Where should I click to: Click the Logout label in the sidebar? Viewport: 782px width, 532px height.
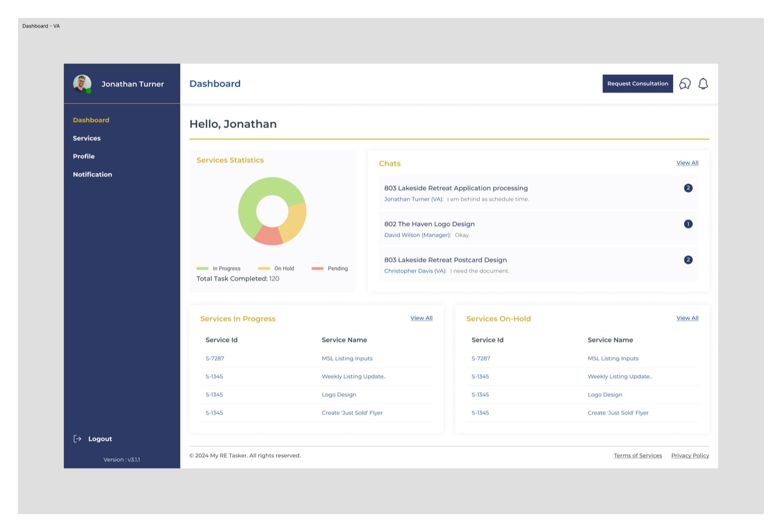[100, 439]
